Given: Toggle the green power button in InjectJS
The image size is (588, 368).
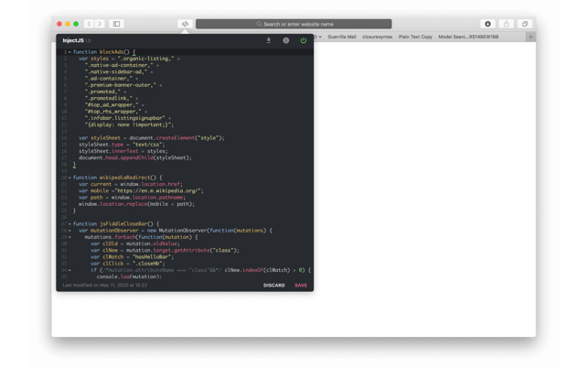Looking at the screenshot, I should [x=303, y=40].
